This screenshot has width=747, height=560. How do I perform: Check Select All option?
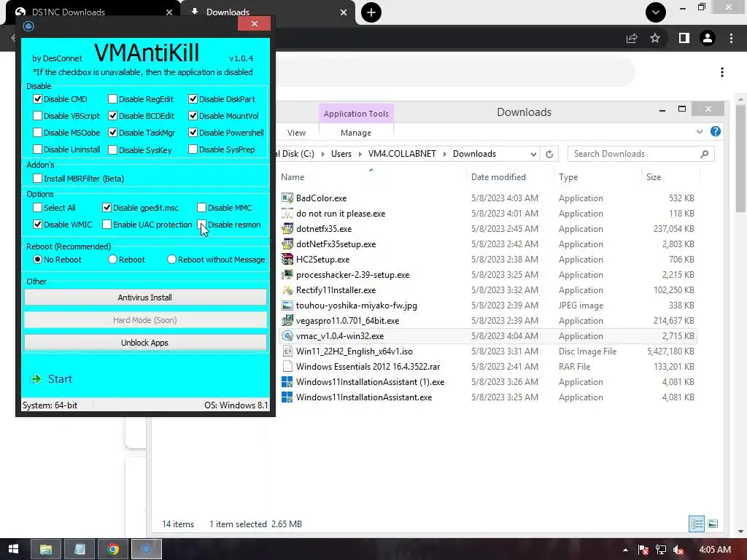38,208
